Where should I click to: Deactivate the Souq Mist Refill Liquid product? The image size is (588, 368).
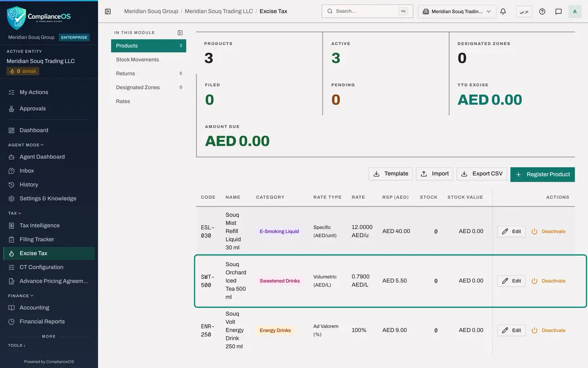(x=548, y=231)
